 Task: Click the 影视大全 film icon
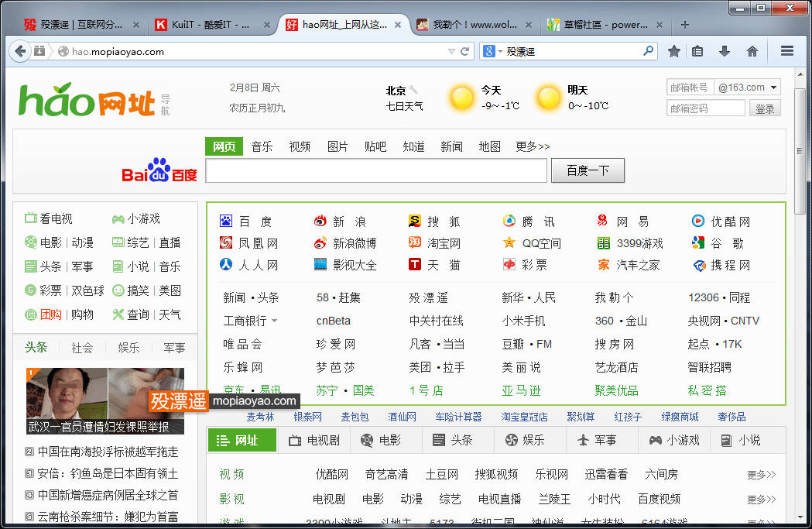[x=320, y=264]
